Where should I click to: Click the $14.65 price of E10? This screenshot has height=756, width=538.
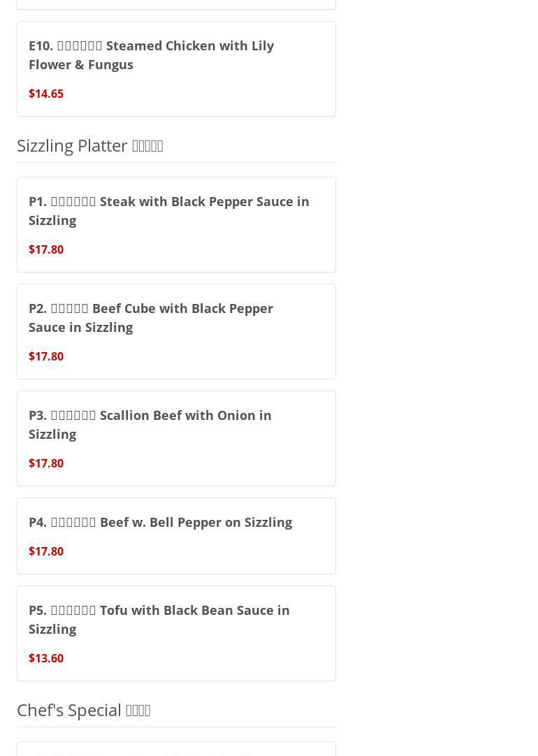(46, 94)
